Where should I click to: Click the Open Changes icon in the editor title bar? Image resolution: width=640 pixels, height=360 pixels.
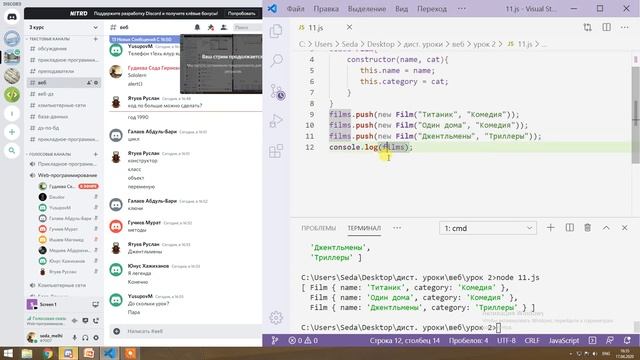tap(587, 27)
